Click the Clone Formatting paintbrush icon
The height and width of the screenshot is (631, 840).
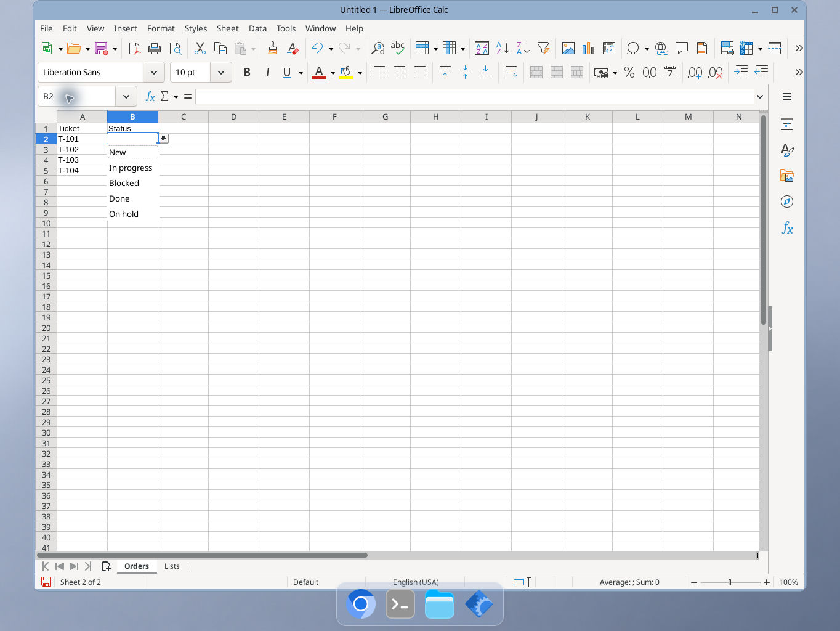point(272,48)
